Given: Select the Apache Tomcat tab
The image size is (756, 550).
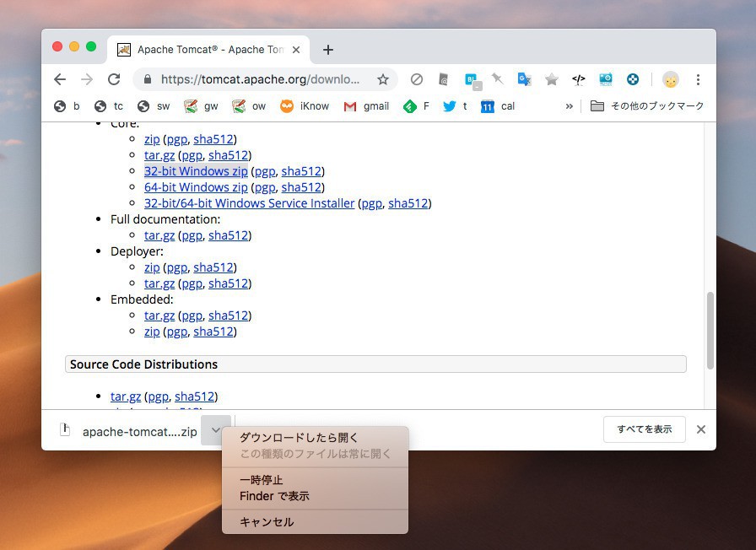Looking at the screenshot, I should [208, 50].
